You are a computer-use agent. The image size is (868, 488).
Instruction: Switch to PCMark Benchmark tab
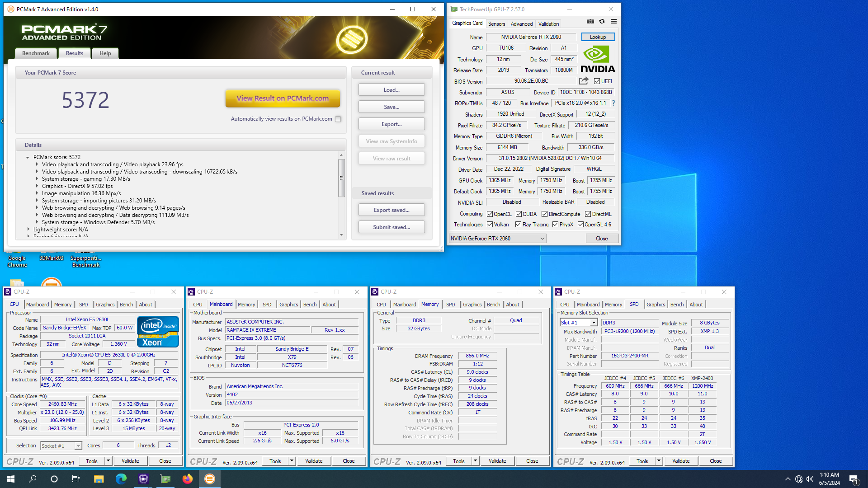(x=36, y=53)
